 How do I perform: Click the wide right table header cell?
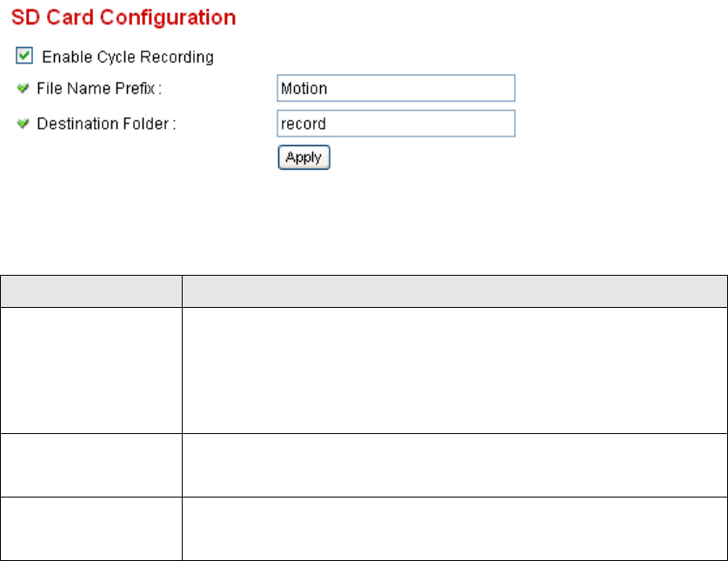pos(453,291)
